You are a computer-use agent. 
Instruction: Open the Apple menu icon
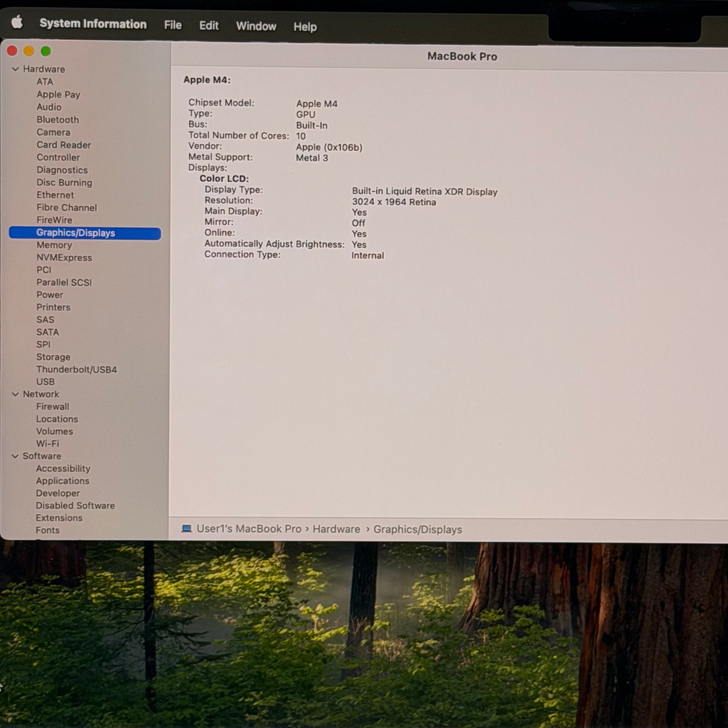coord(17,22)
